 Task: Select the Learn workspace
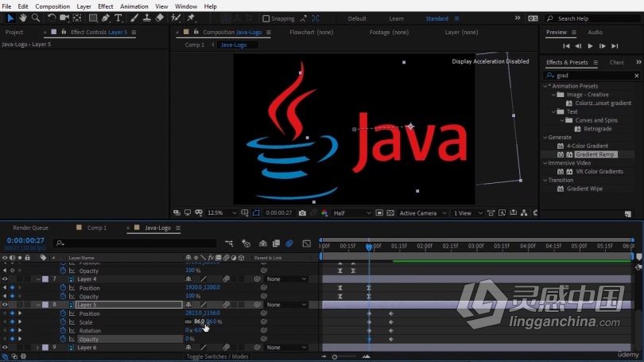point(397,18)
